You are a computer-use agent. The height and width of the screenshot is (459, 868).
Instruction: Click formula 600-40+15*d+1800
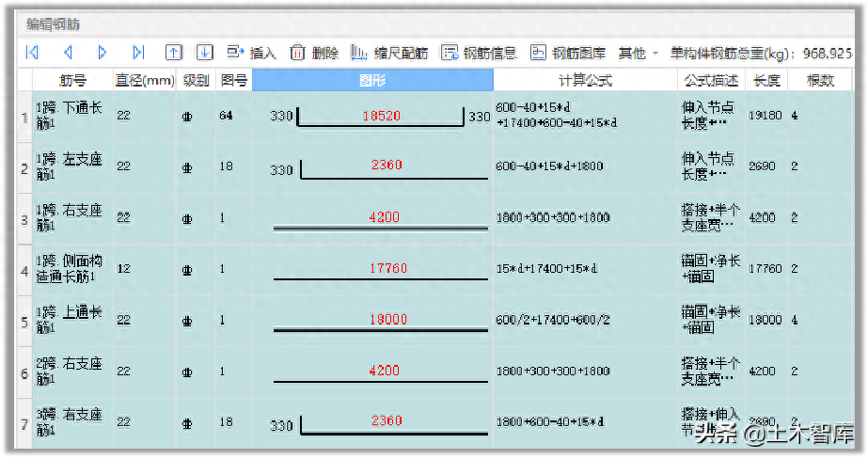(x=549, y=166)
